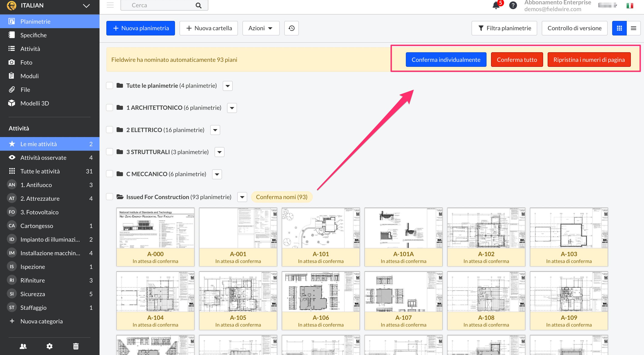The width and height of the screenshot is (644, 355).
Task: Open version history clock icon
Action: (291, 28)
